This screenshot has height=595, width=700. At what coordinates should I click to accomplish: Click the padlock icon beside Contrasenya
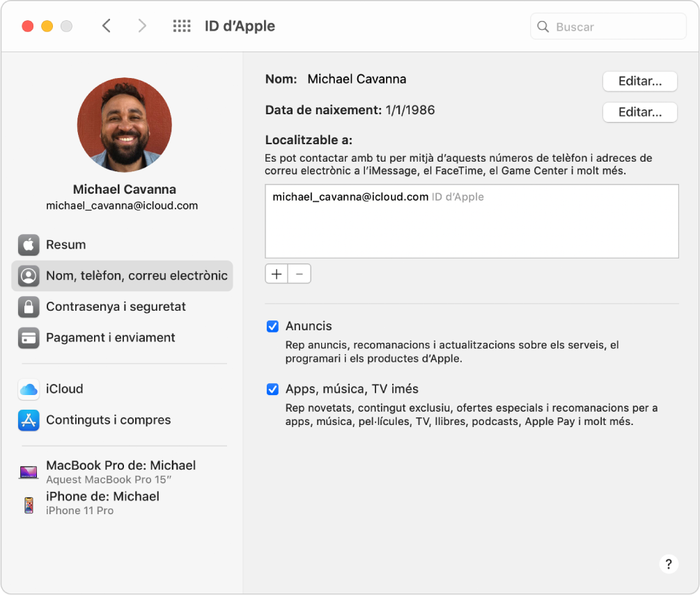pyautogui.click(x=29, y=307)
